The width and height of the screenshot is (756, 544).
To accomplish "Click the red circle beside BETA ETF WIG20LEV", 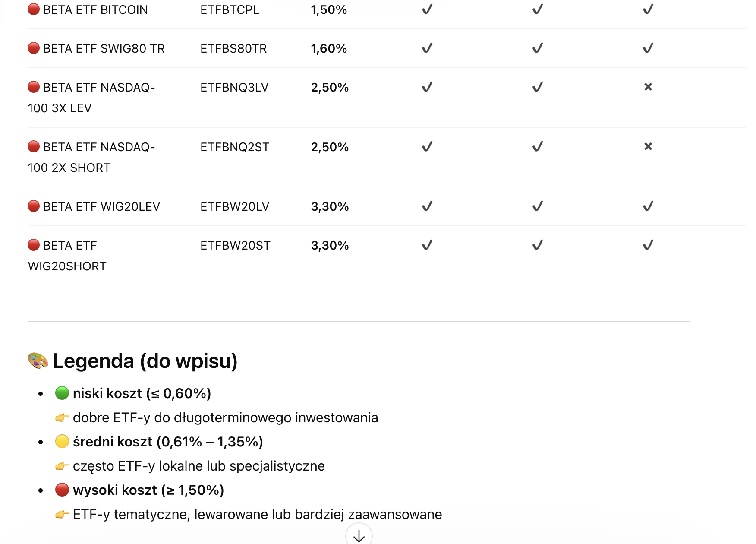I will 34,206.
